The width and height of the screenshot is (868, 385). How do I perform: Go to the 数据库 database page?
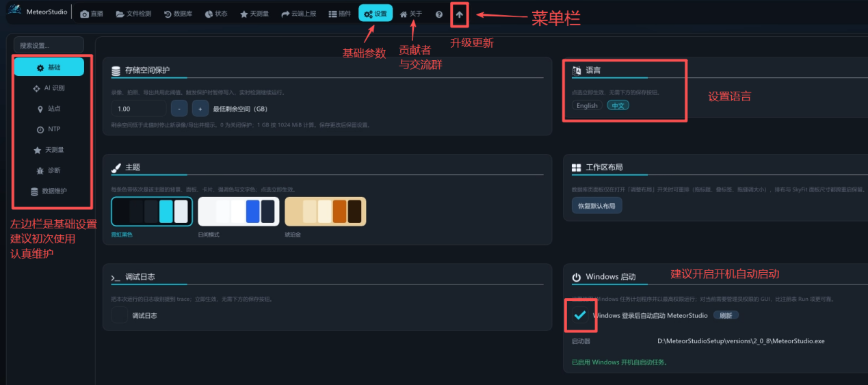[x=178, y=14]
